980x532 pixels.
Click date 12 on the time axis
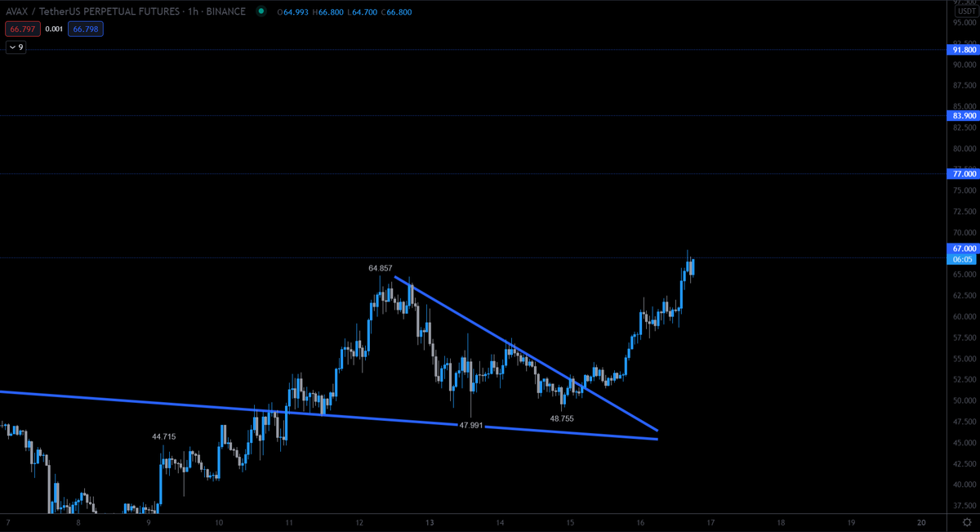pyautogui.click(x=359, y=522)
